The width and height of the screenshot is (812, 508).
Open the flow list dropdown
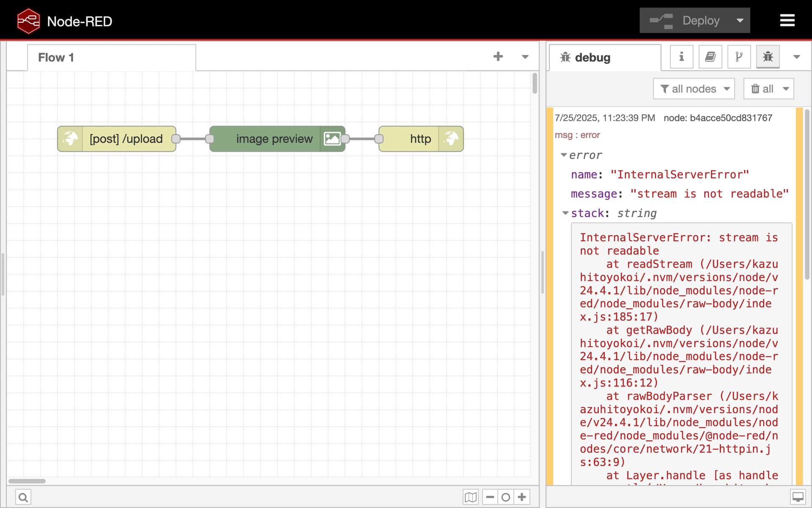(x=525, y=57)
